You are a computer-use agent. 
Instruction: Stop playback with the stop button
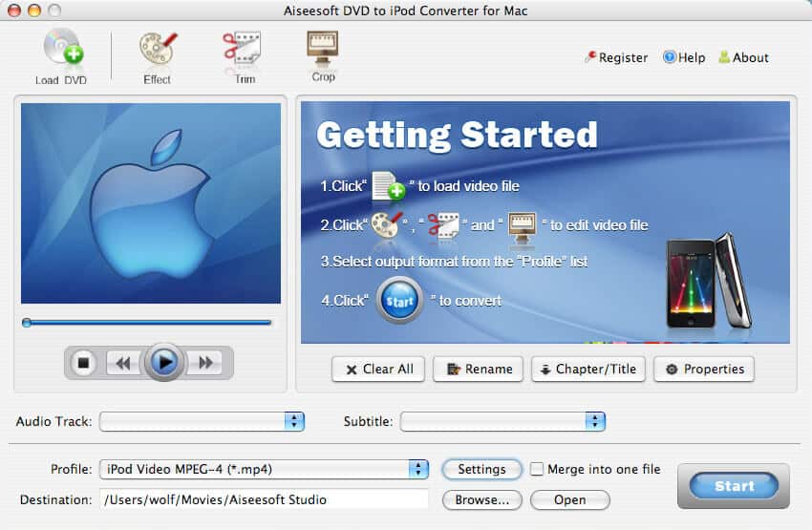click(83, 363)
